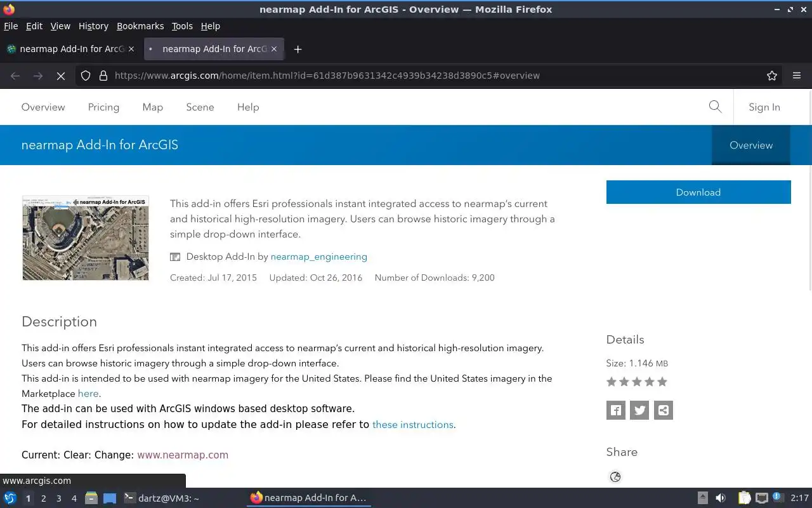This screenshot has height=508, width=812.
Task: Open Help in site navigation
Action: (248, 107)
